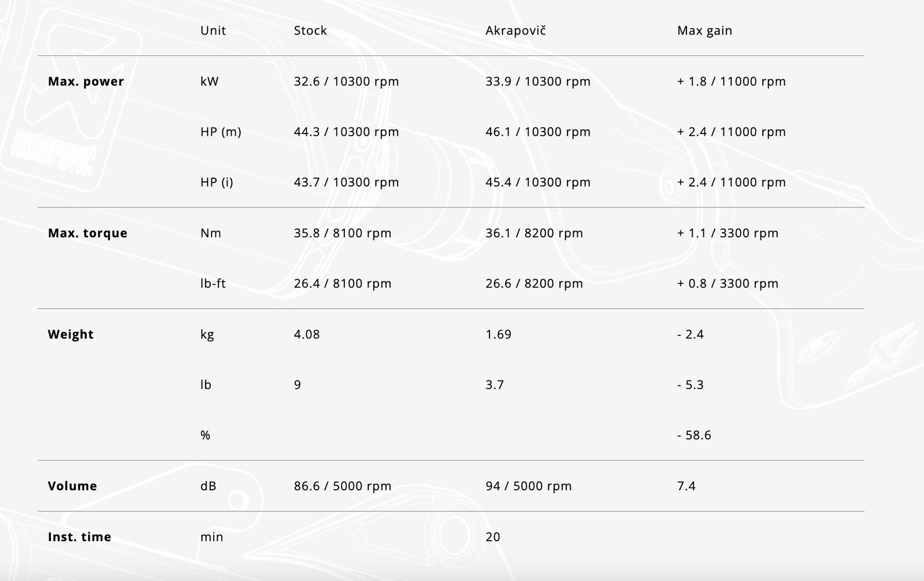This screenshot has width=924, height=581.
Task: Click the - 58.6 percent weight gain
Action: (694, 435)
